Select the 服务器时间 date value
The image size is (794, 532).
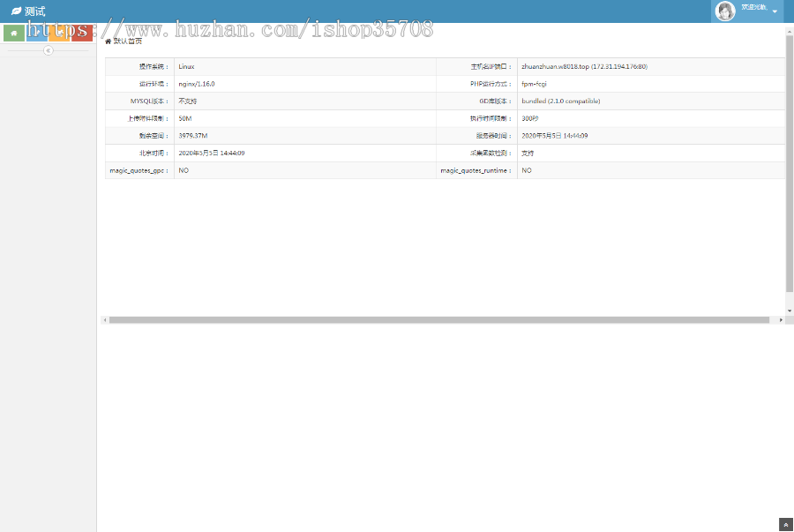point(555,136)
